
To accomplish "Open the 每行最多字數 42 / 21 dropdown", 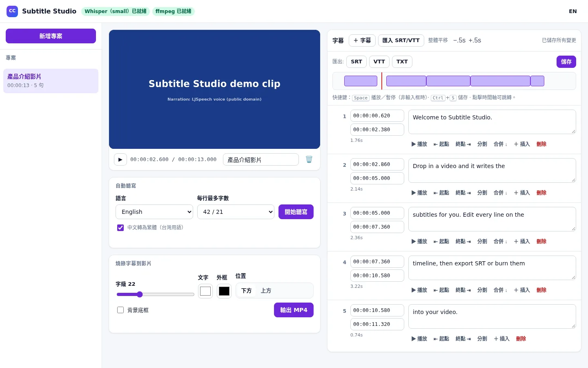I will 236,212.
